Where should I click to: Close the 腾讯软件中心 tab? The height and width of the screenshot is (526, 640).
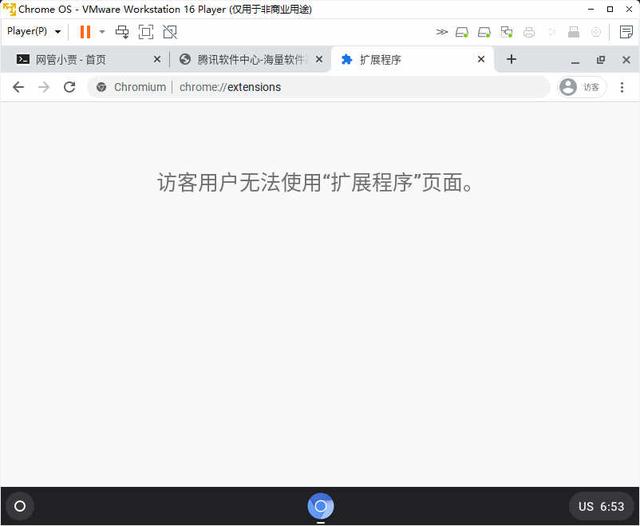click(x=319, y=60)
